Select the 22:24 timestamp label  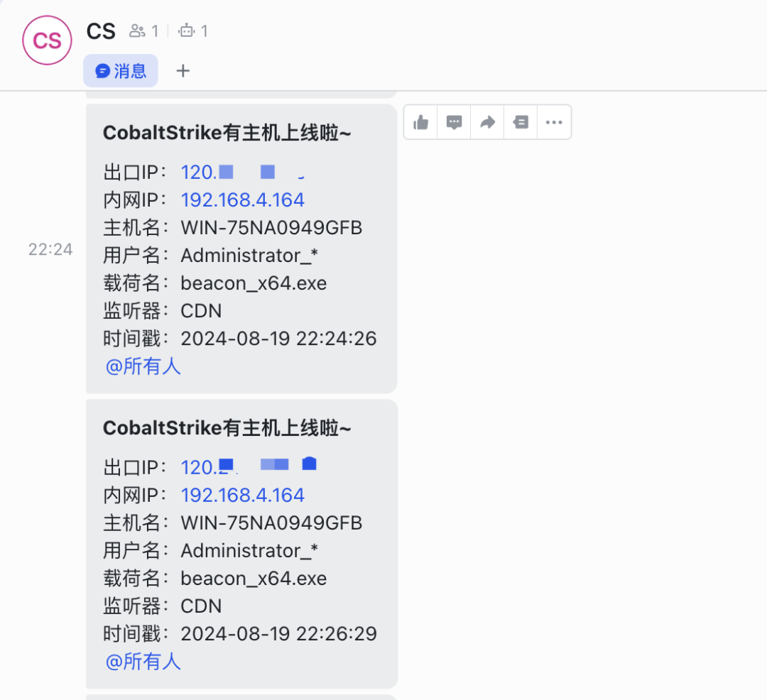(x=50, y=249)
